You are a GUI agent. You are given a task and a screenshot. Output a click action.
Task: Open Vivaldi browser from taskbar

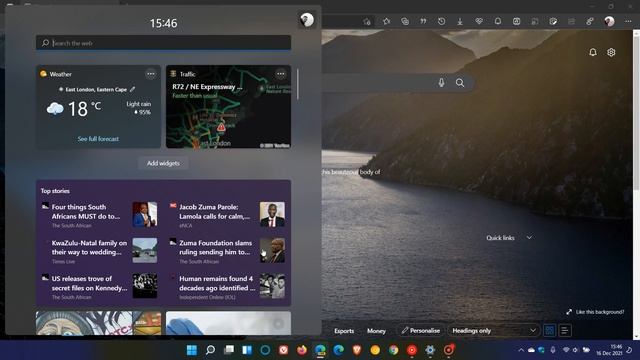pos(283,350)
